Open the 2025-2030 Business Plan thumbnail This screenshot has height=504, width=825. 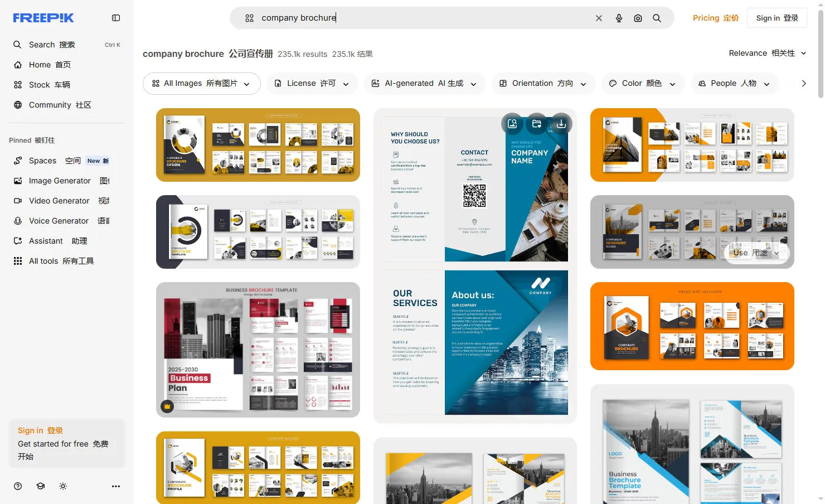258,350
